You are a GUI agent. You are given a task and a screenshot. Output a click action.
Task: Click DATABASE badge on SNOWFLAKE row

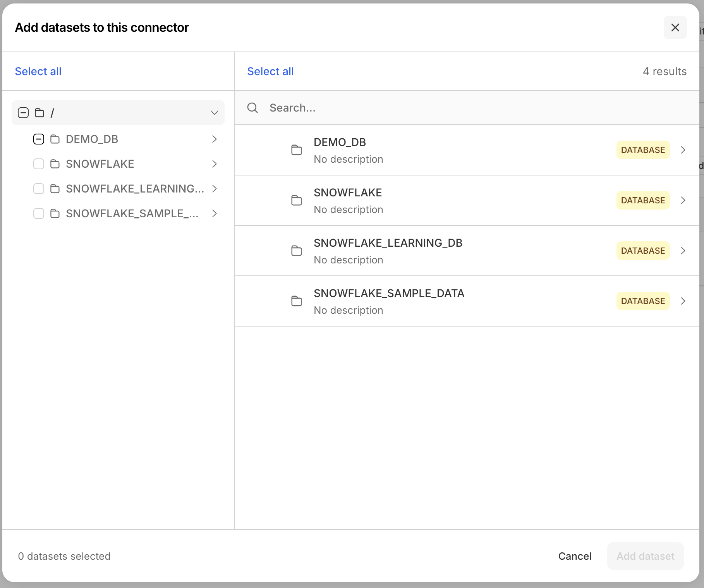point(643,200)
